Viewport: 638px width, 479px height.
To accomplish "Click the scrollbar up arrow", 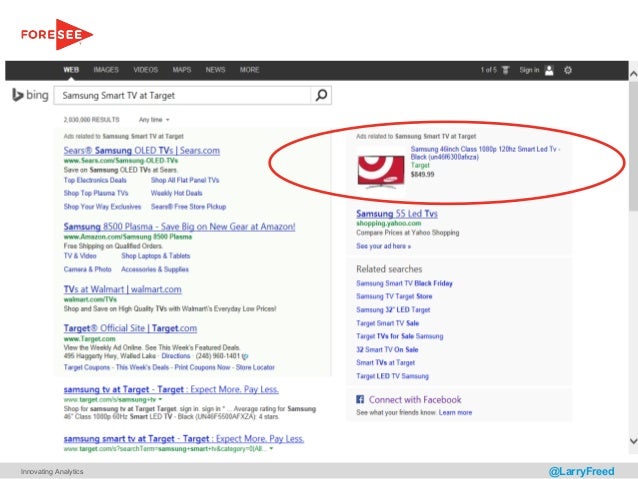I will (633, 74).
